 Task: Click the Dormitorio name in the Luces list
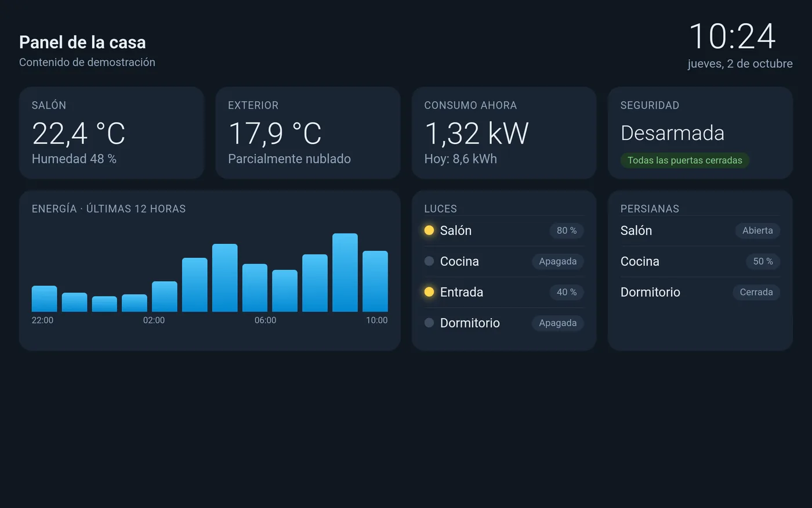pos(470,323)
